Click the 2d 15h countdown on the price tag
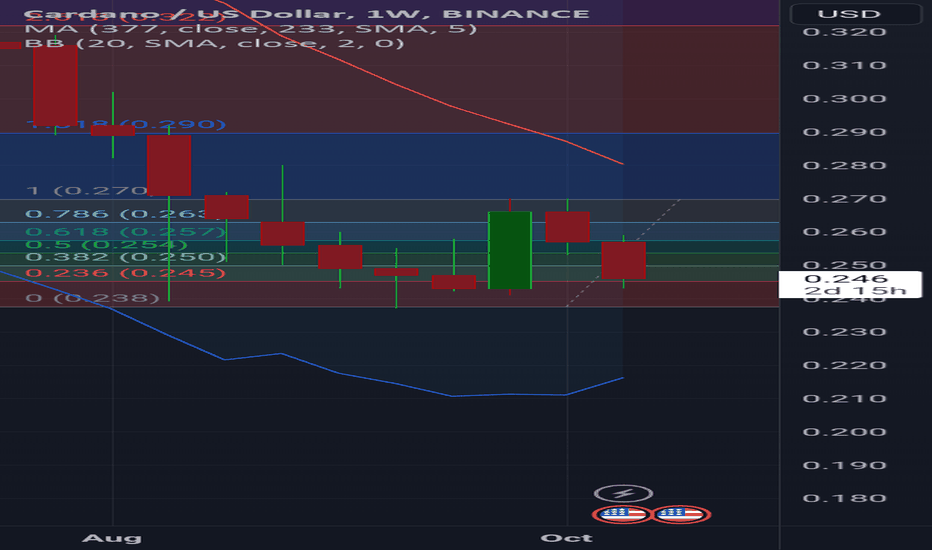The width and height of the screenshot is (932, 550). (x=855, y=290)
